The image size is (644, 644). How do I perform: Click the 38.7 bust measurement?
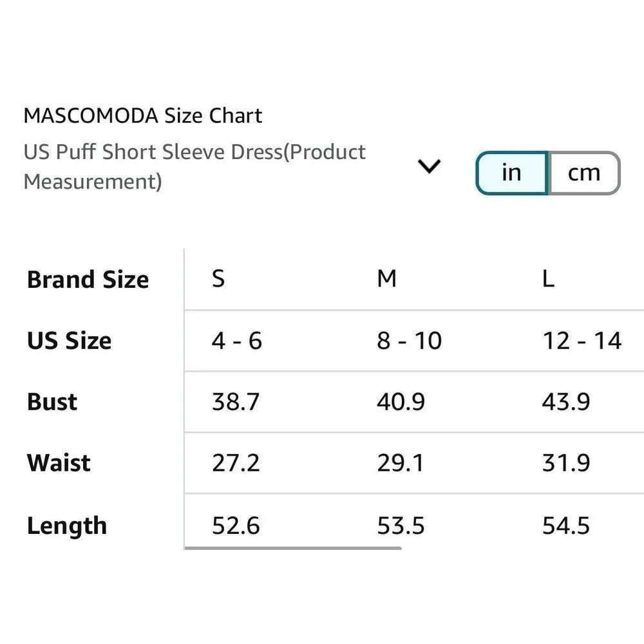pos(236,402)
